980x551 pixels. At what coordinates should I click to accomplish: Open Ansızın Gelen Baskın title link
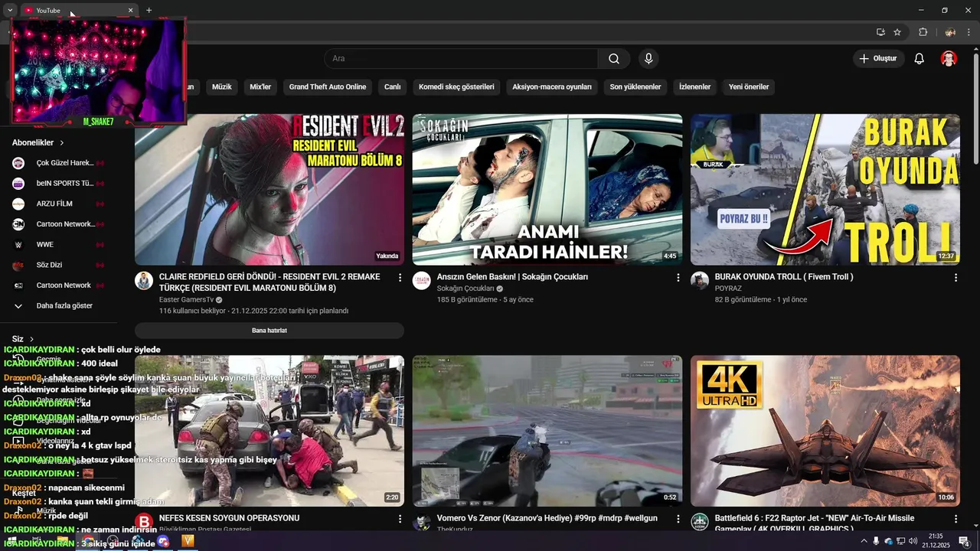(x=512, y=277)
